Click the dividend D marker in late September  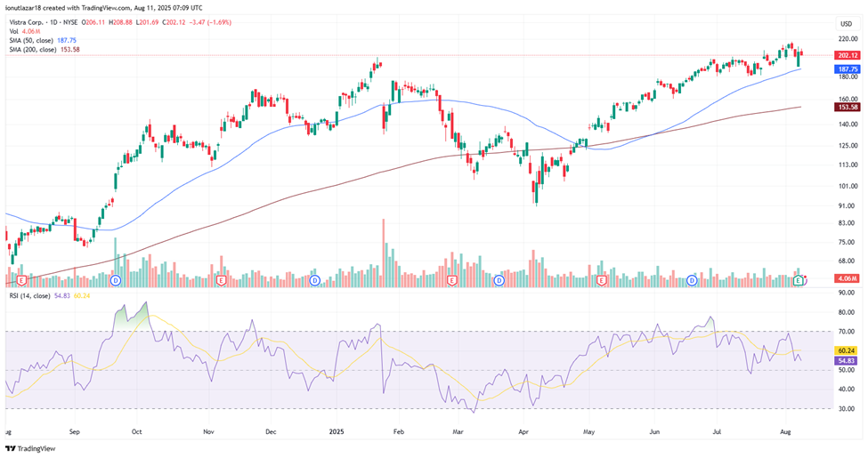pos(116,280)
